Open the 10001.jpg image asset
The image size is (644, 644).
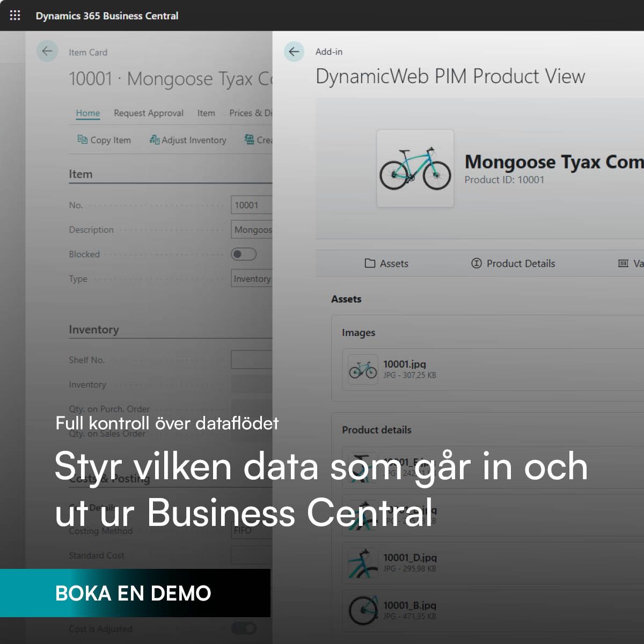493,369
